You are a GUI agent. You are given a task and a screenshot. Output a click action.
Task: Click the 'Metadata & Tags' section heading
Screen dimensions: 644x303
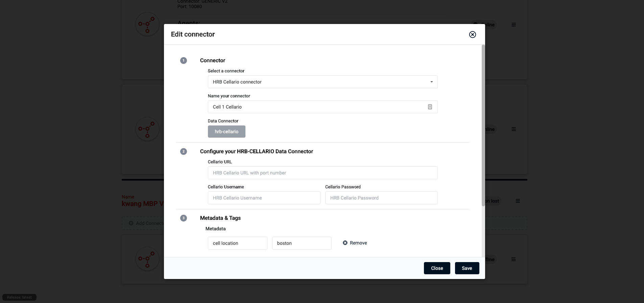coord(220,218)
